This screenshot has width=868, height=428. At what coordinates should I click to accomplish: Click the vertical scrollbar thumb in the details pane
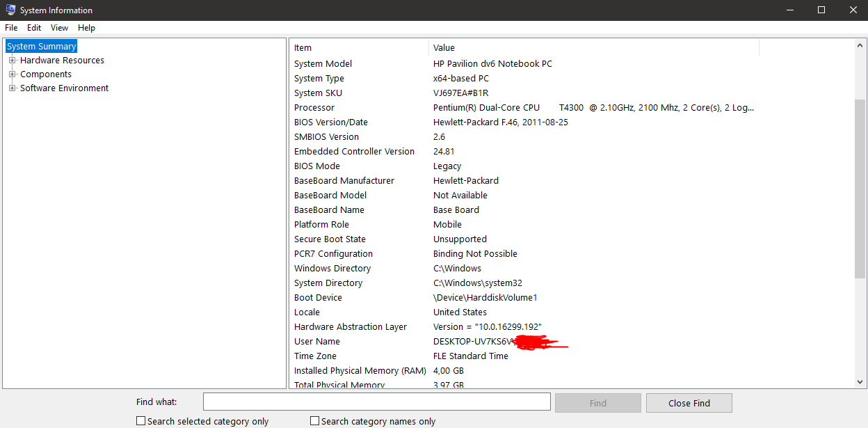pos(860,188)
